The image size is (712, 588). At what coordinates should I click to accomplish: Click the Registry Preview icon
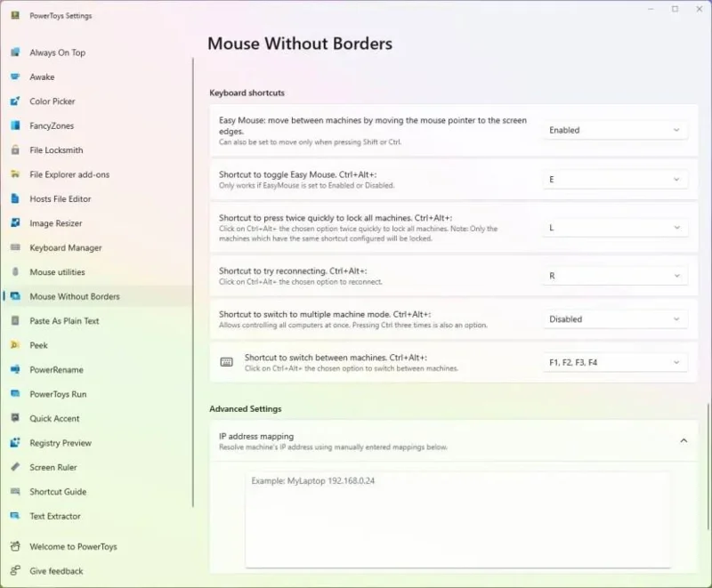[15, 443]
